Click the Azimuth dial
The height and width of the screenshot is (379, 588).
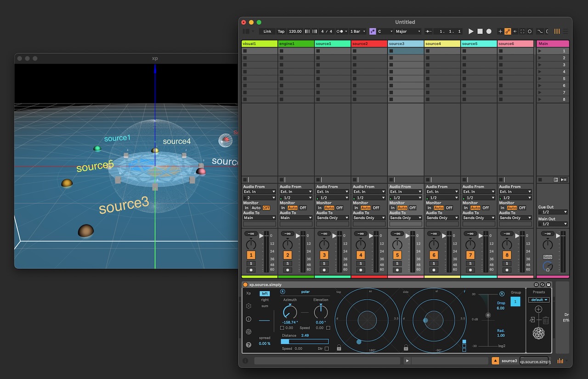[x=290, y=312]
